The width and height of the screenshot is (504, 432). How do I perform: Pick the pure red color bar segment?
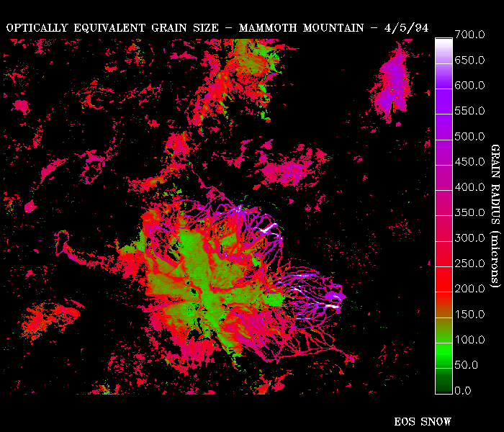point(444,276)
